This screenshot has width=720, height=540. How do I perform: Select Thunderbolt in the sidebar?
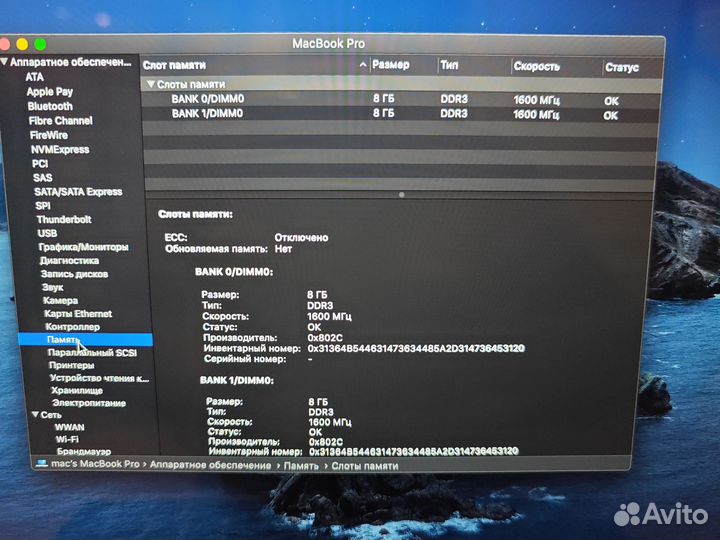click(x=64, y=219)
